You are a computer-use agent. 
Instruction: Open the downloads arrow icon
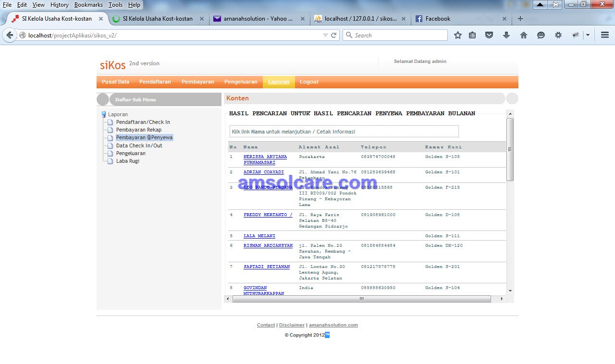point(506,35)
